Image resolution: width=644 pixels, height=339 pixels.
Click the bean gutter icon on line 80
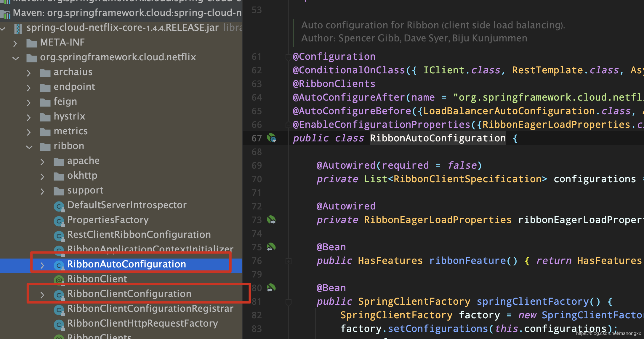click(271, 288)
